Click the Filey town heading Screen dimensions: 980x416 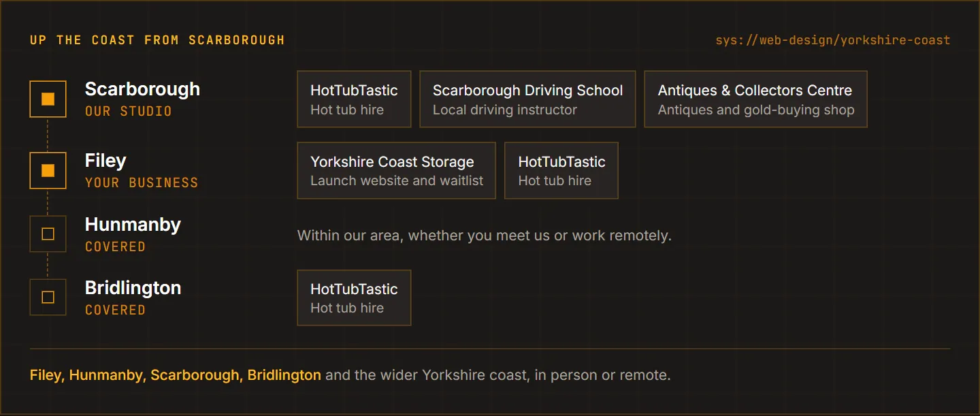click(x=105, y=161)
